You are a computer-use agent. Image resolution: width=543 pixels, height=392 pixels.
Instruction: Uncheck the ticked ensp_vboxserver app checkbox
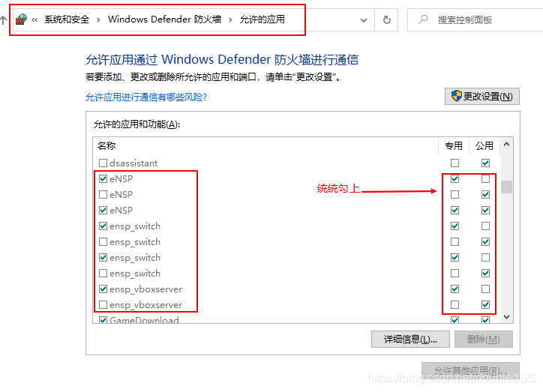pyautogui.click(x=103, y=289)
